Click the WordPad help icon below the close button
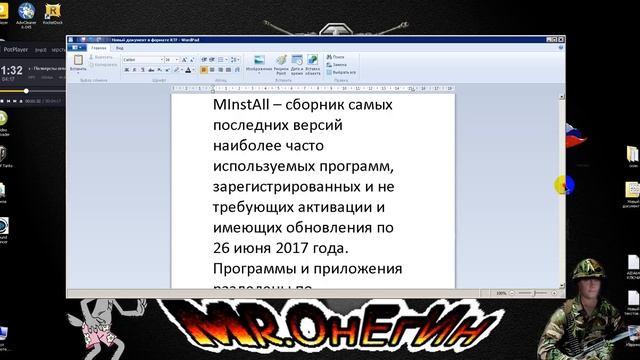 pyautogui.click(x=561, y=48)
